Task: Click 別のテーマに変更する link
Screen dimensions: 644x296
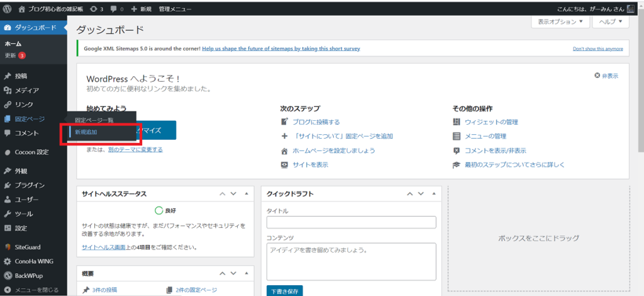Action: tap(135, 150)
